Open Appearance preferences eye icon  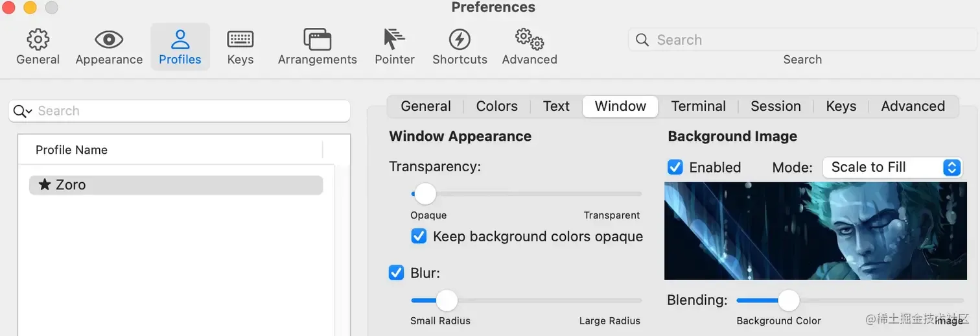coord(109,40)
